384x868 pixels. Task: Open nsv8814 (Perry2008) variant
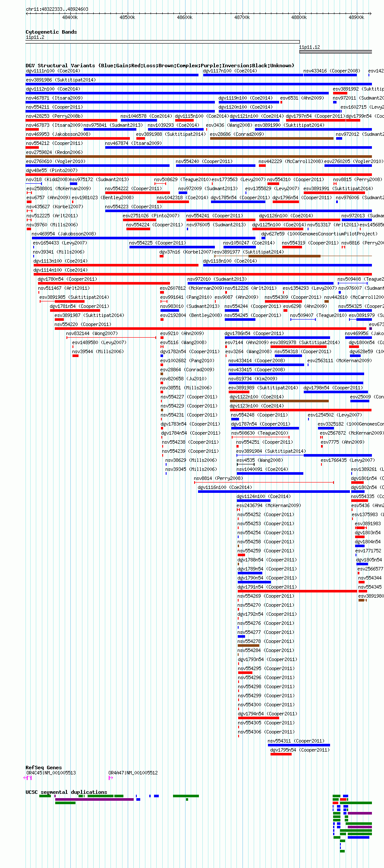pyautogui.click(x=264, y=483)
